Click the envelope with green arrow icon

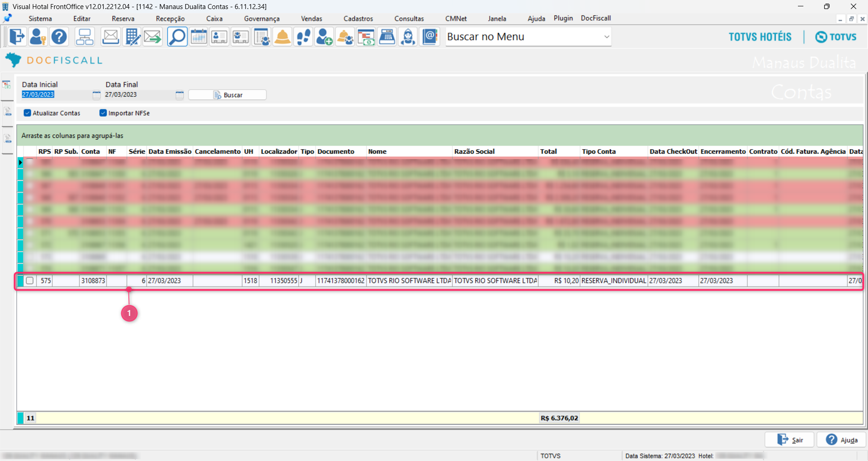153,37
